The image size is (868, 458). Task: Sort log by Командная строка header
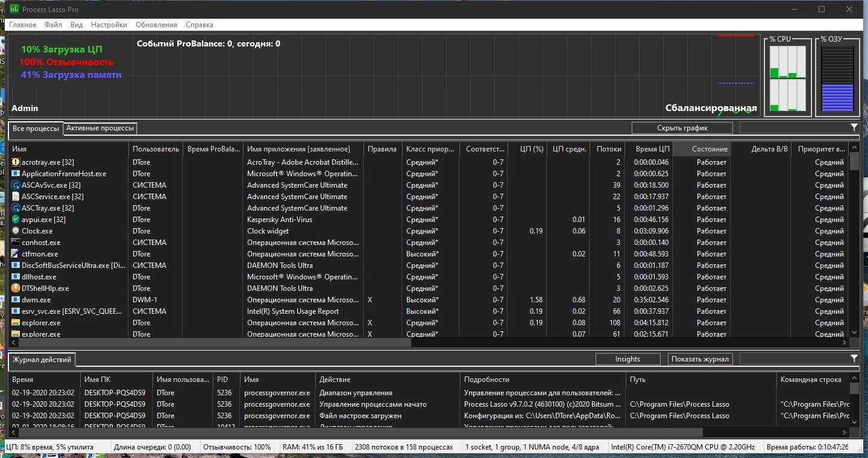(x=813, y=380)
